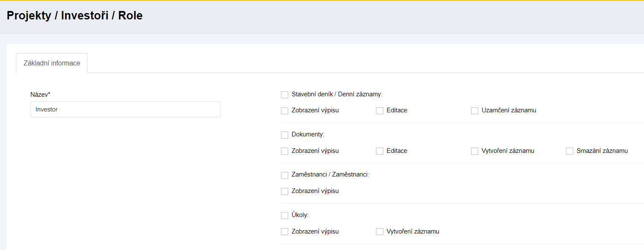This screenshot has width=644, height=250.
Task: Tick Vytvoření záznamu under Úkoly
Action: [380, 232]
